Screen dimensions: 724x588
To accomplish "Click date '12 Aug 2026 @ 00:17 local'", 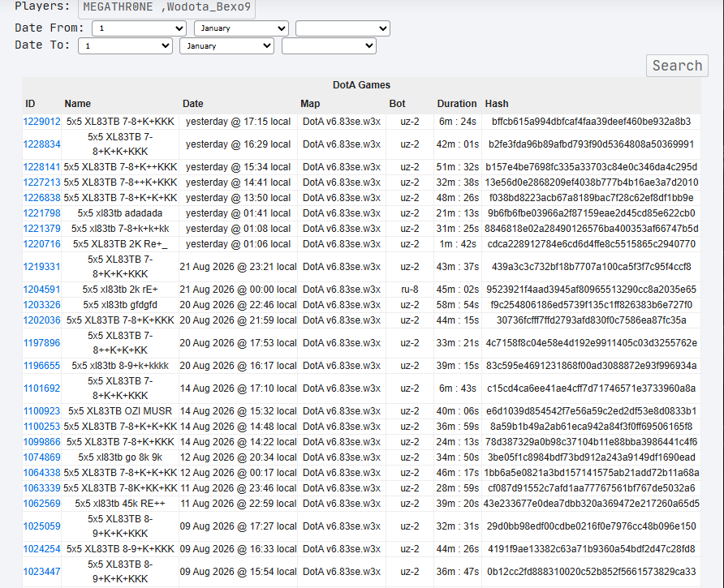I will 239,473.
